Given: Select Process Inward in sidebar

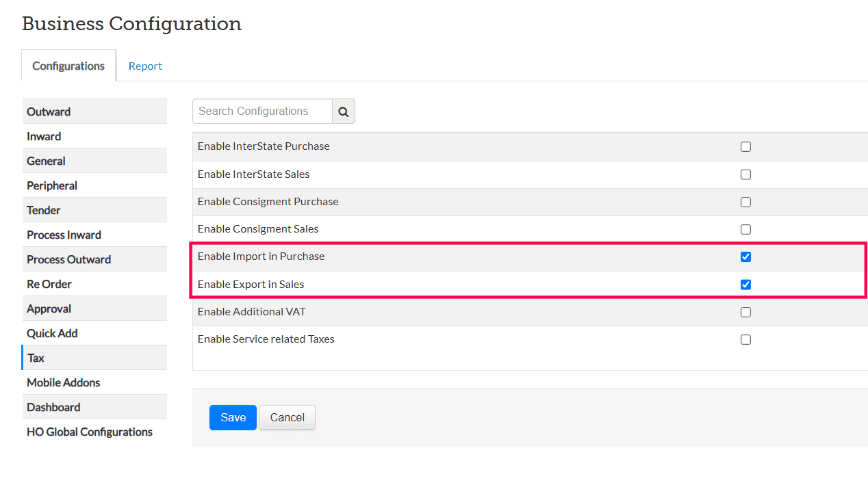Looking at the screenshot, I should [x=64, y=235].
